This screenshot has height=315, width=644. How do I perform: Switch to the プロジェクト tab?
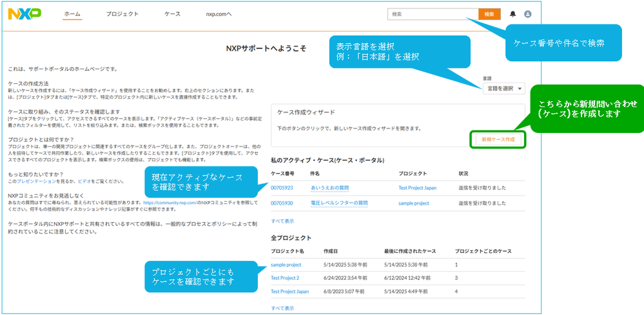pos(122,14)
